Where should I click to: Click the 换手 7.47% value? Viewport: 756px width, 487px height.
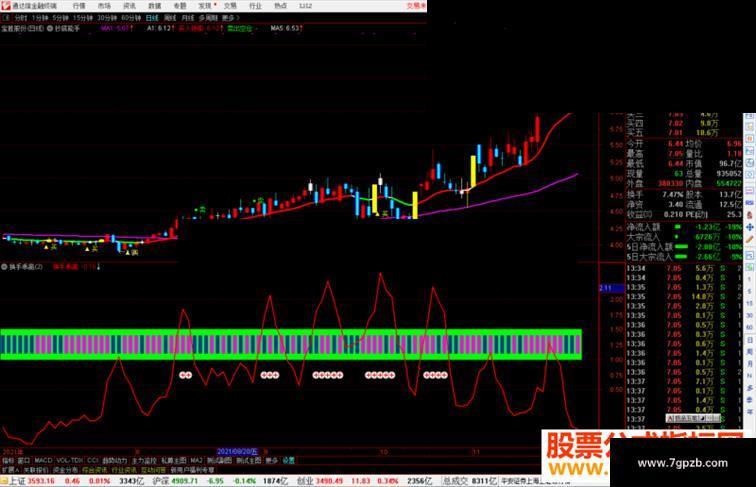point(673,195)
